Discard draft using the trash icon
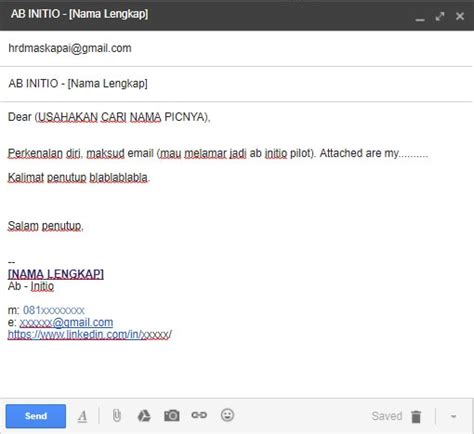The image size is (474, 434). tap(416, 416)
